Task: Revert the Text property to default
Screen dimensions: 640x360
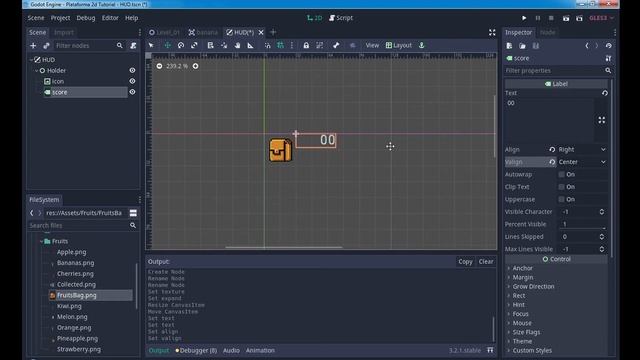Action: pyautogui.click(x=604, y=93)
